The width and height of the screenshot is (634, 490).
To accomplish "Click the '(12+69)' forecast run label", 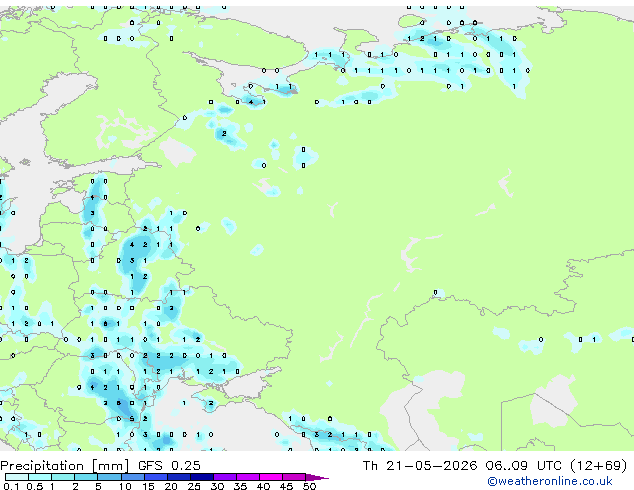I will tap(600, 466).
